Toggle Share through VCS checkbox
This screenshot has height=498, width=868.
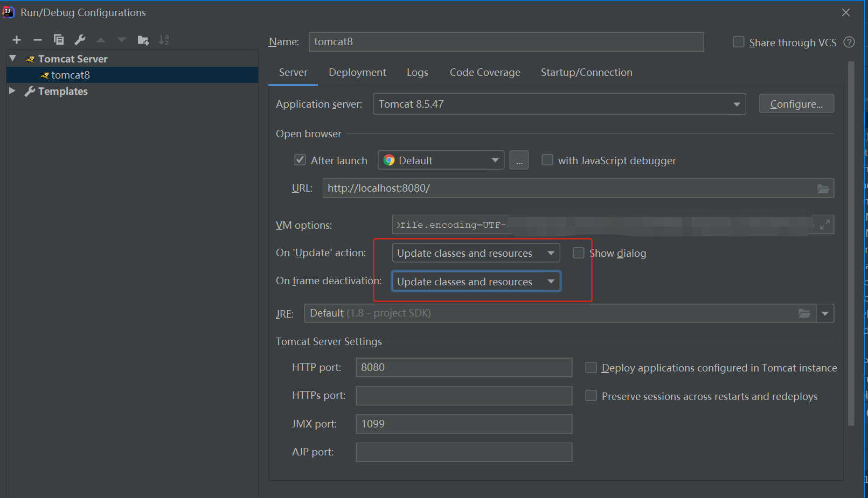(x=739, y=42)
